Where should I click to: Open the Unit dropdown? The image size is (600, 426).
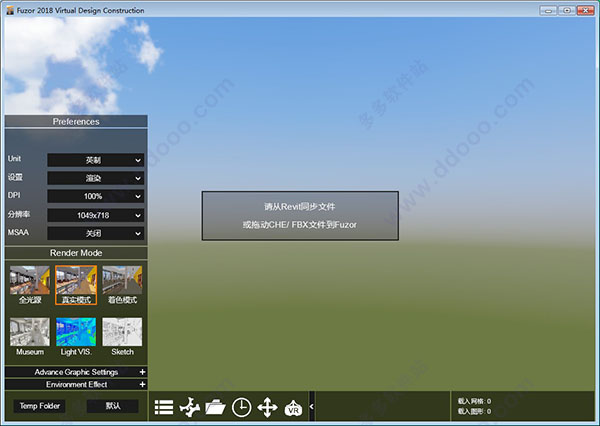(x=96, y=160)
